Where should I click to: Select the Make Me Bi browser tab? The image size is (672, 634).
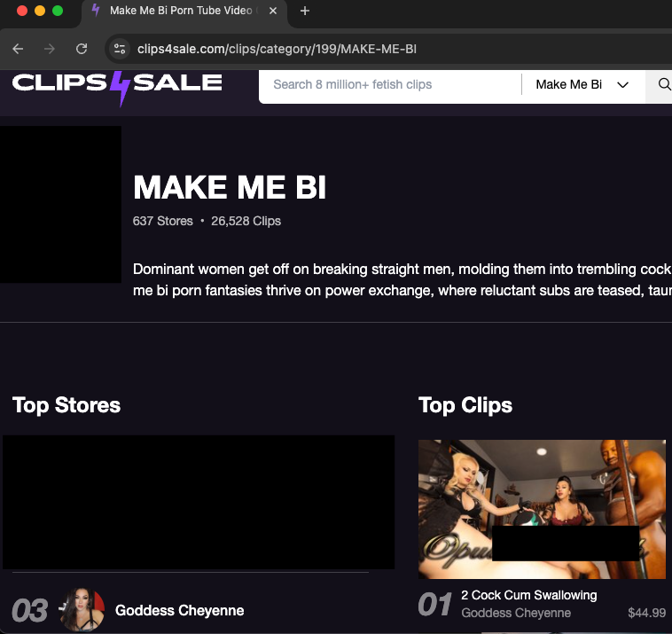pyautogui.click(x=184, y=11)
